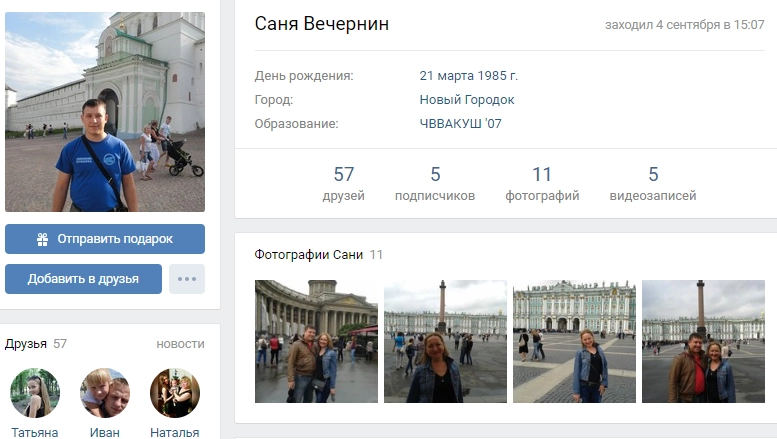Open Наталья's friend avatar

pyautogui.click(x=175, y=393)
